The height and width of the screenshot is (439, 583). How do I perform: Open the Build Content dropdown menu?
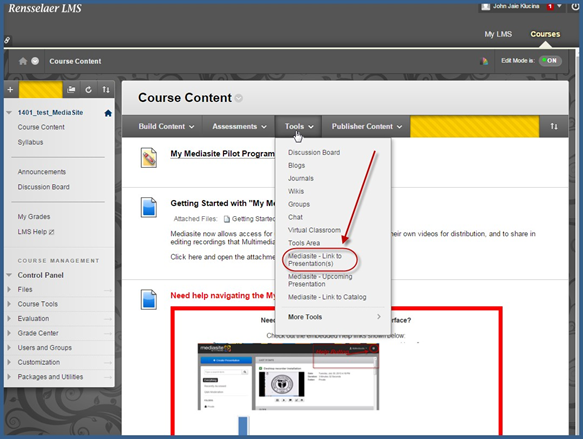pyautogui.click(x=166, y=126)
